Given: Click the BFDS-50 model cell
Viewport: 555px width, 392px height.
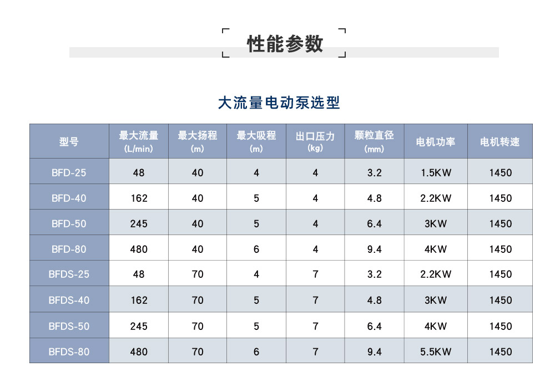Looking at the screenshot, I should 69,326.
